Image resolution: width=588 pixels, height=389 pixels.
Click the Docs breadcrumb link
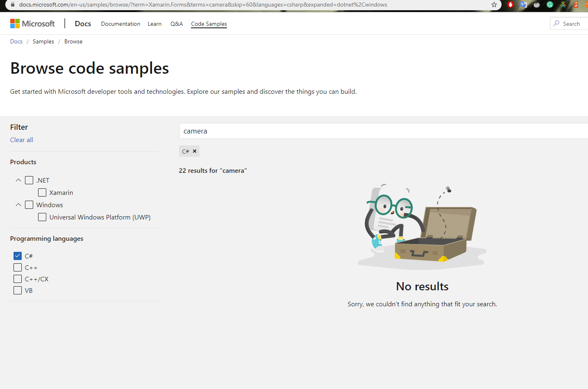(16, 41)
